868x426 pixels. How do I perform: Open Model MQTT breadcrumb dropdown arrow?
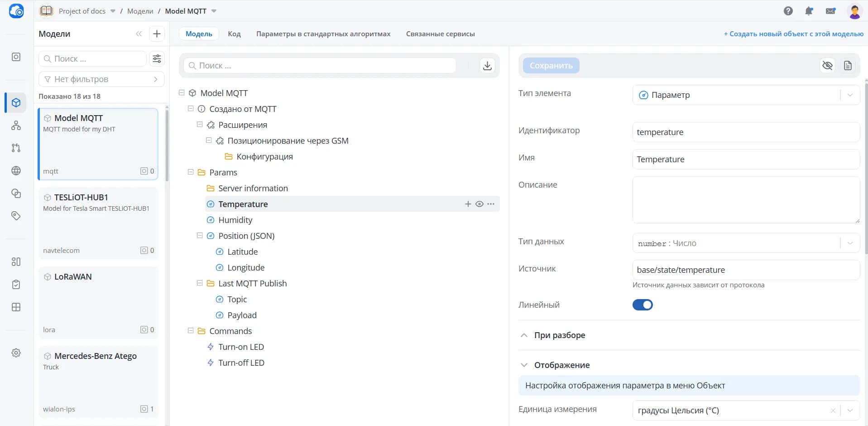pos(214,11)
